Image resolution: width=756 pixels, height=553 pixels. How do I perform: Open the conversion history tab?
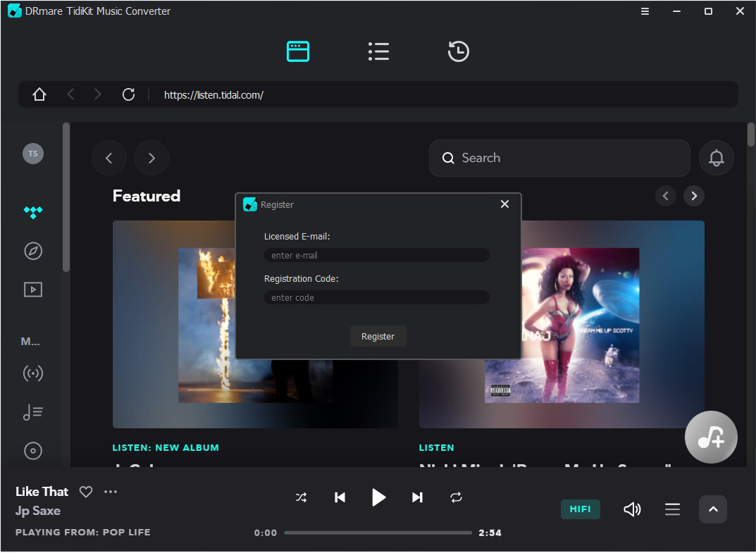(x=458, y=51)
